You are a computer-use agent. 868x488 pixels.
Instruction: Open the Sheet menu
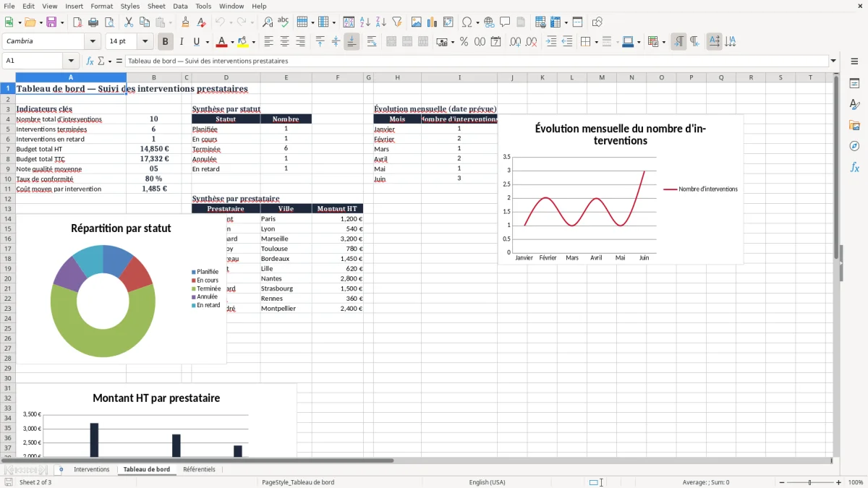[156, 6]
